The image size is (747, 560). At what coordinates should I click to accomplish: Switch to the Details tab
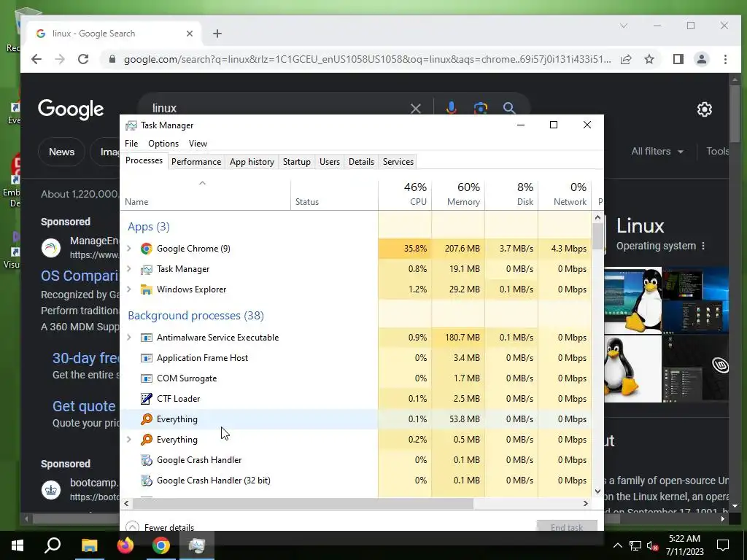(x=361, y=162)
